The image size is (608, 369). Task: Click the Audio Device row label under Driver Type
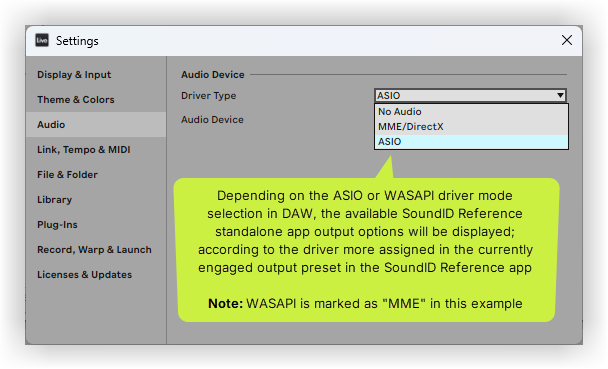tap(212, 120)
